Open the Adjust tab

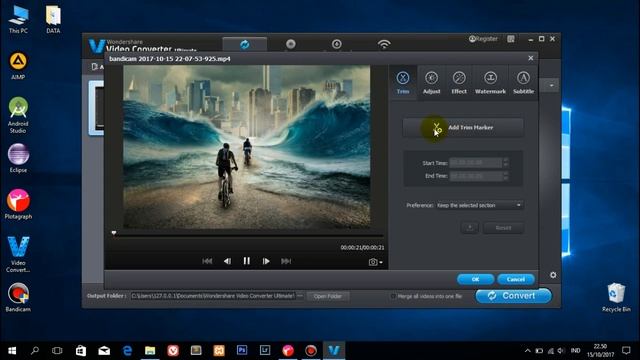click(431, 82)
